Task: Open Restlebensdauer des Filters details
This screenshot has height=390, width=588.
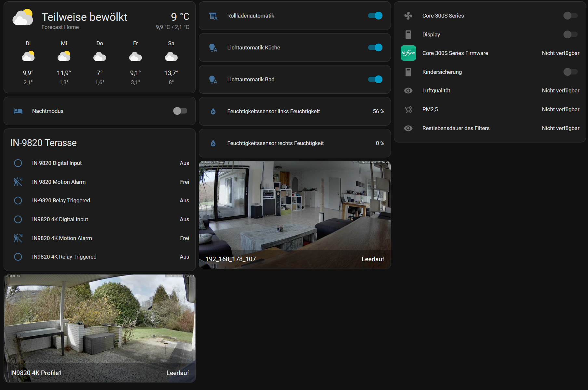Action: point(456,128)
